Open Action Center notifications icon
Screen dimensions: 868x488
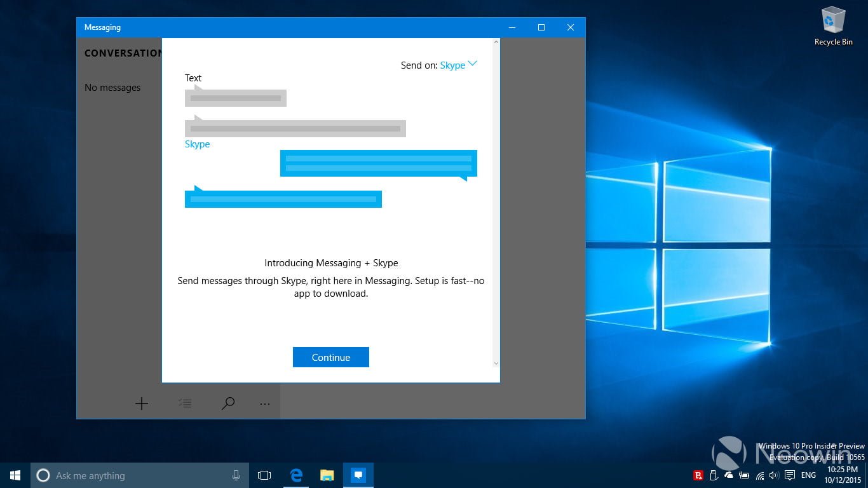pyautogui.click(x=790, y=475)
